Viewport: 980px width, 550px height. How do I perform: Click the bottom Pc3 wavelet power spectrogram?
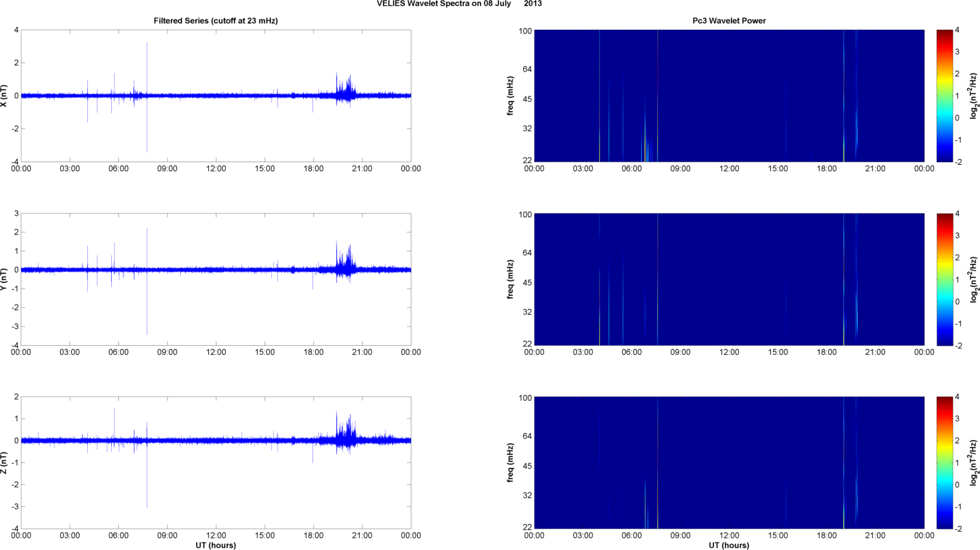pyautogui.click(x=729, y=463)
